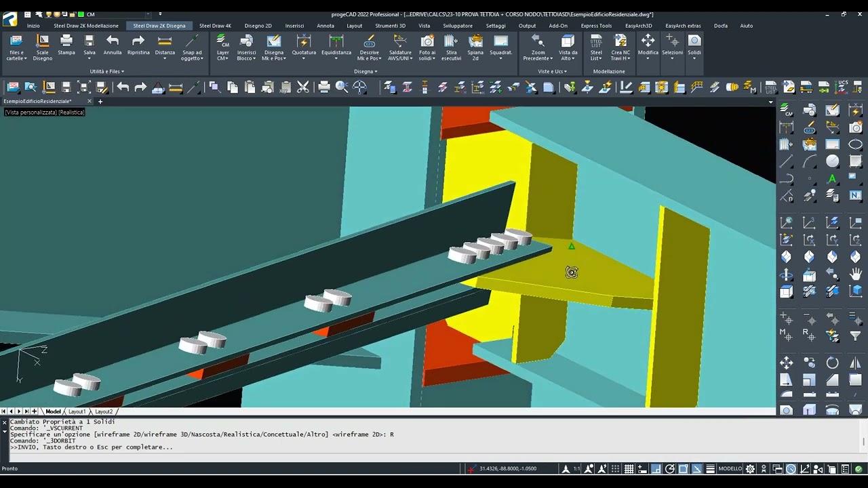
Task: Select the pan hand tool in right panel
Action: (855, 274)
